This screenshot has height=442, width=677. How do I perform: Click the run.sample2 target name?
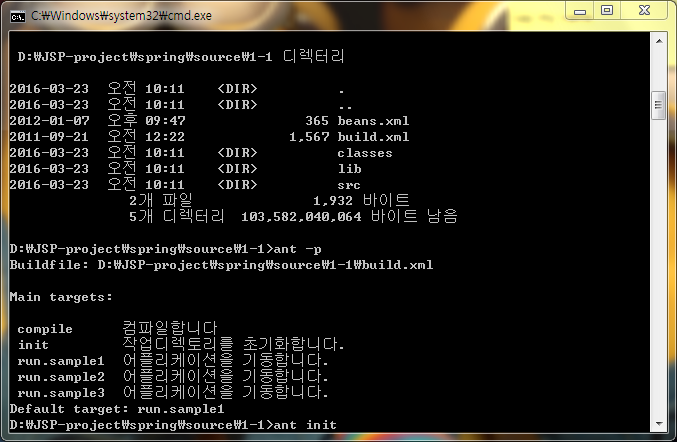[x=61, y=377]
